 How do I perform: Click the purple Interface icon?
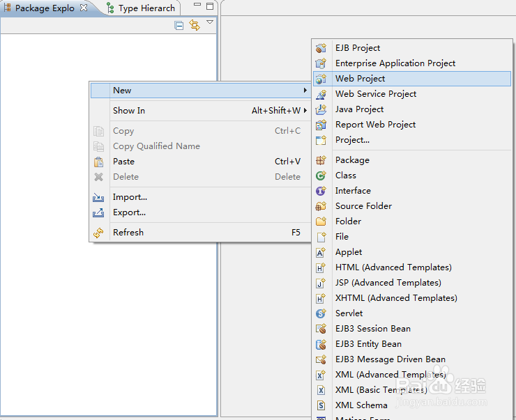(x=321, y=191)
